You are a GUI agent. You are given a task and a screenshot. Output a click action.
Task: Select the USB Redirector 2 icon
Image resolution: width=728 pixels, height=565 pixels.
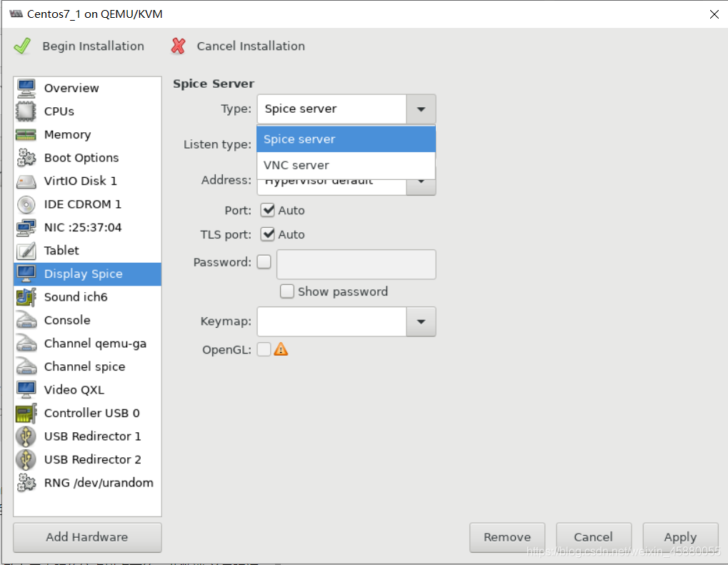click(26, 459)
